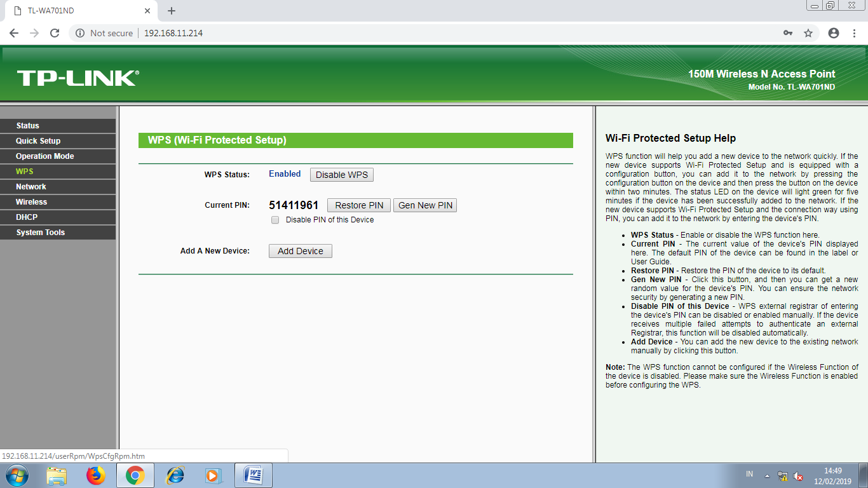Click the muted volume tray icon
Viewport: 868px width, 488px height.
point(798,476)
